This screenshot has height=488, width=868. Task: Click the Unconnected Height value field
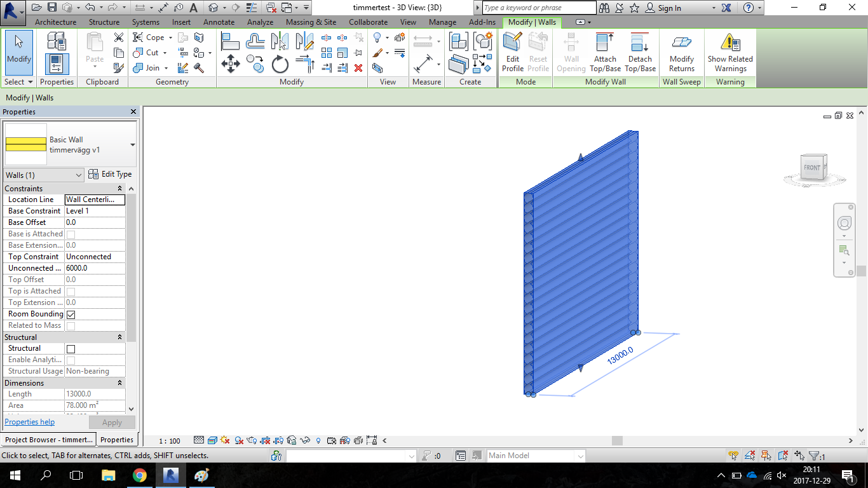95,268
